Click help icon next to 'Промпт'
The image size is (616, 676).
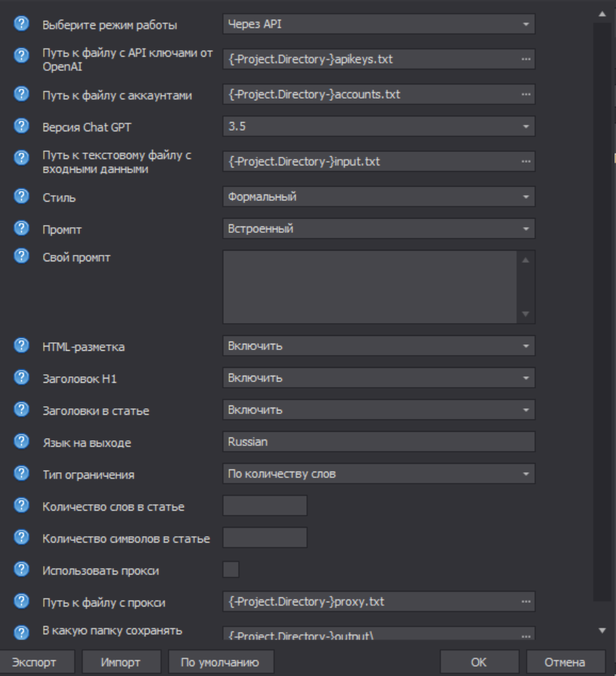(x=21, y=228)
